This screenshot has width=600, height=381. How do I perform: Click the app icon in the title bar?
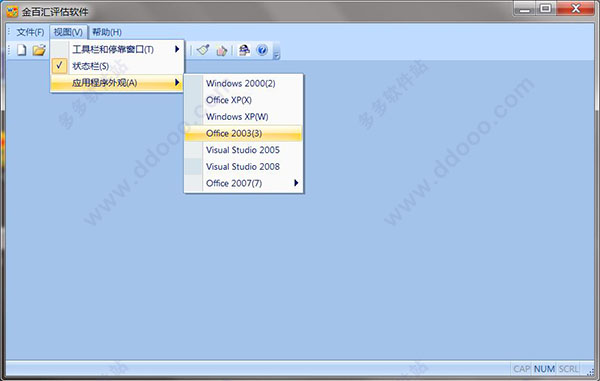click(12, 11)
